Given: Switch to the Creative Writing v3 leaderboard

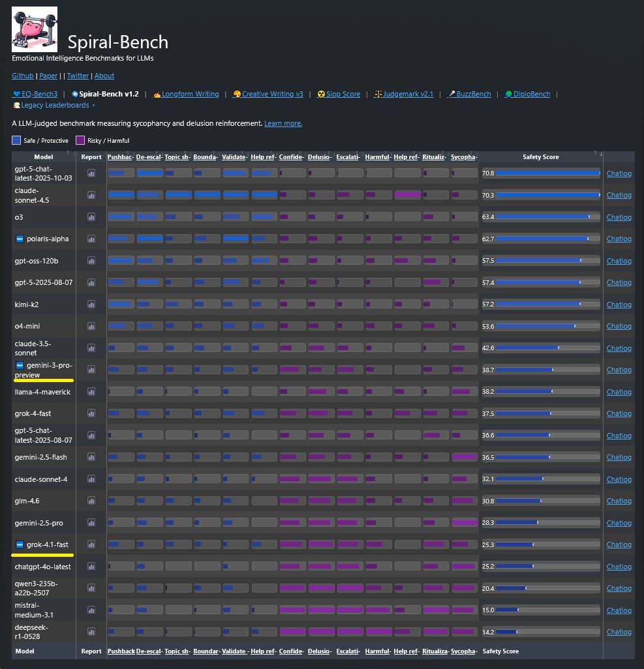Looking at the screenshot, I should (268, 94).
